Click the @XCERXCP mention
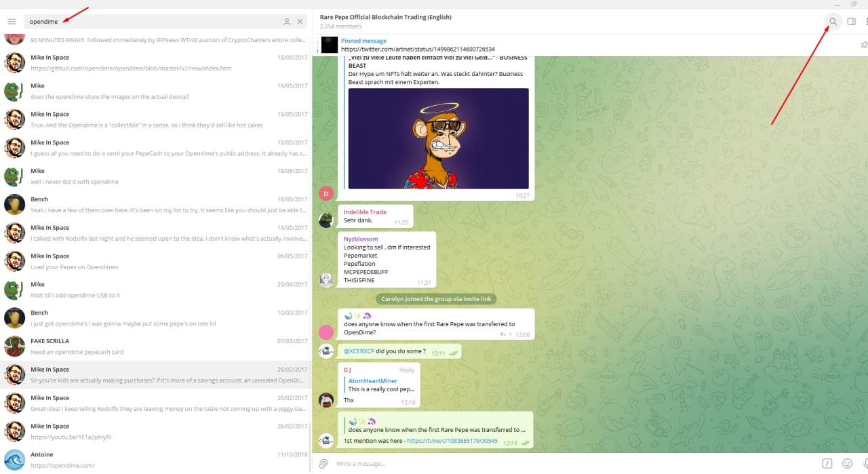Viewport: 868px width, 474px height. pos(359,352)
